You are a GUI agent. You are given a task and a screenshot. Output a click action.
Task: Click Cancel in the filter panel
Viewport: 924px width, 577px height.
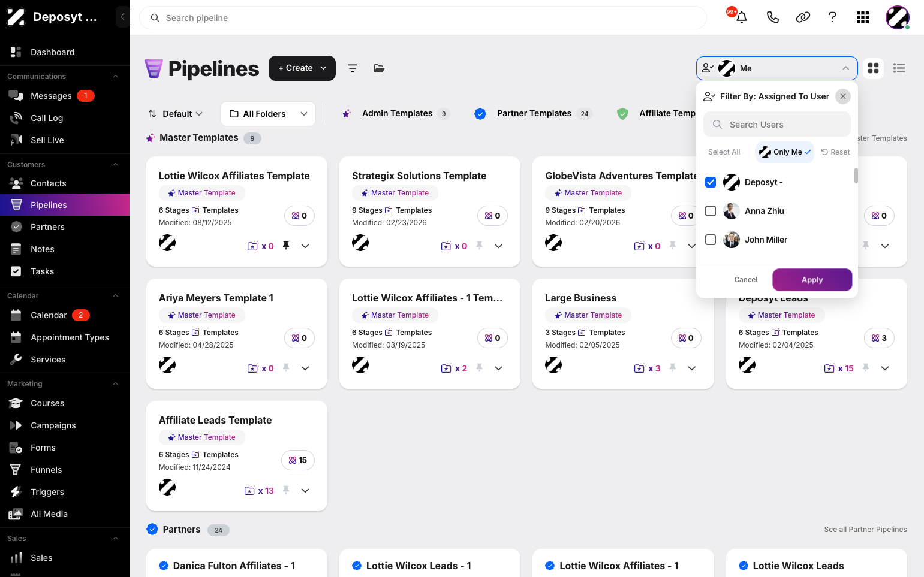pyautogui.click(x=745, y=280)
